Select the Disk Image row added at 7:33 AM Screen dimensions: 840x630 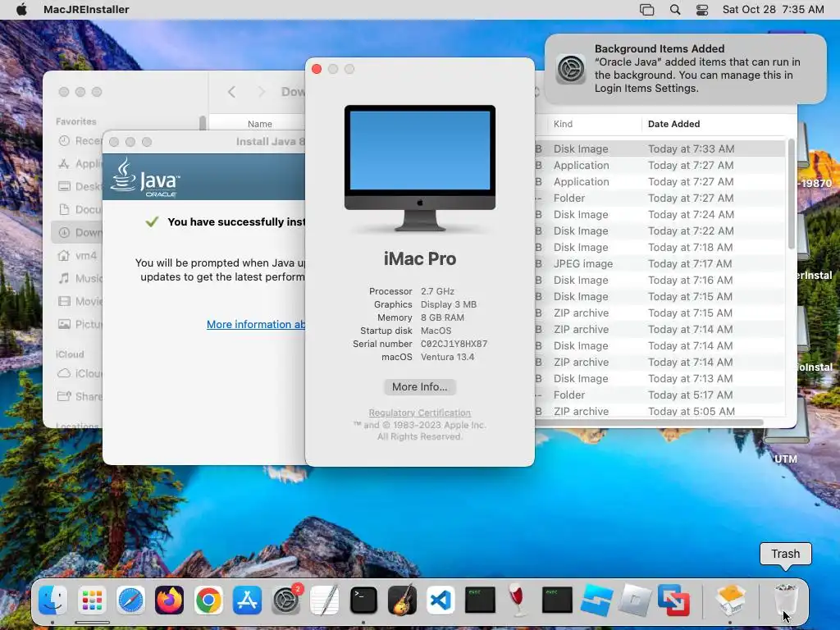(x=660, y=149)
